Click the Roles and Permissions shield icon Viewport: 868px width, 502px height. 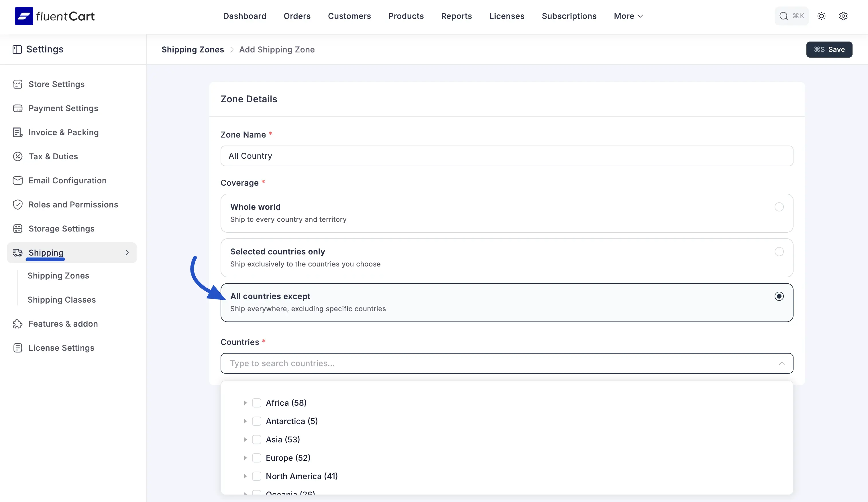coord(17,205)
